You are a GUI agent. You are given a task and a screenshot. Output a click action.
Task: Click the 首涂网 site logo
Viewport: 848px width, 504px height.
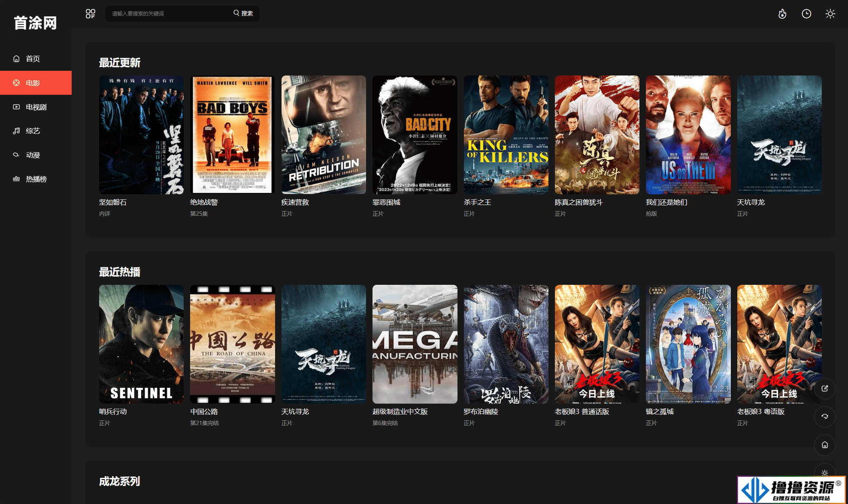[35, 23]
